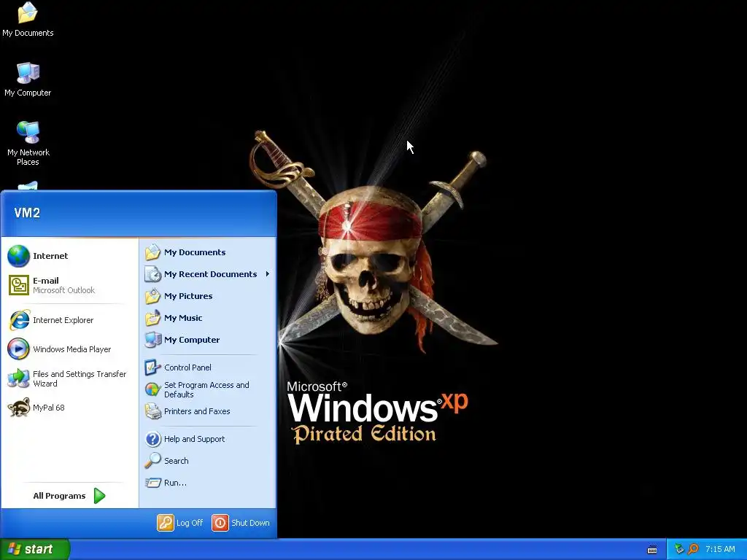
Task: Click the Set Program Access and Defaults text
Action: point(206,389)
